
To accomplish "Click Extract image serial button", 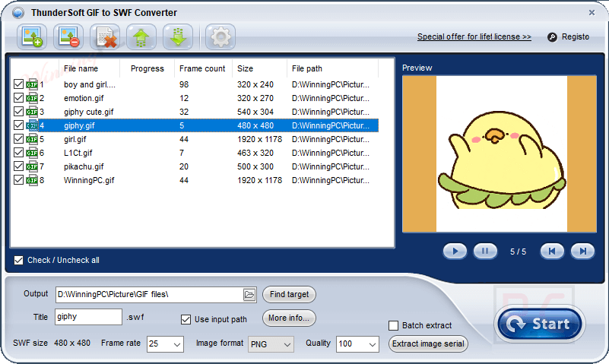I will tap(428, 343).
